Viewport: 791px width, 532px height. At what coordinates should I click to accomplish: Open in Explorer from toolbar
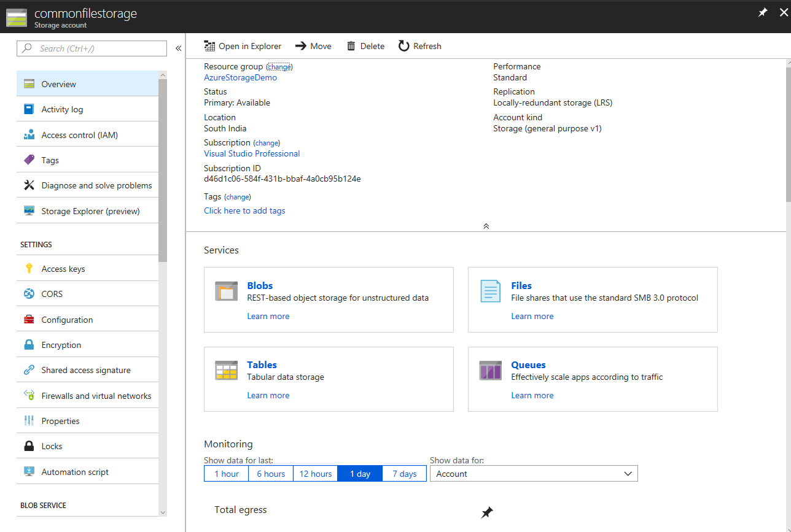(243, 46)
